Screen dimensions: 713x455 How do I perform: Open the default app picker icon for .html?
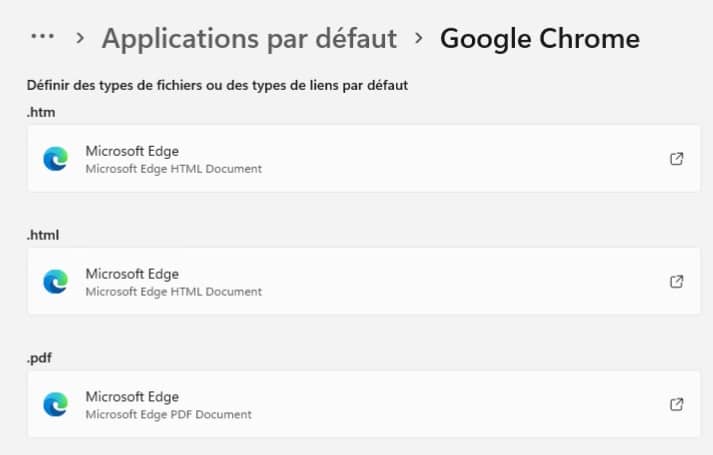[676, 282]
